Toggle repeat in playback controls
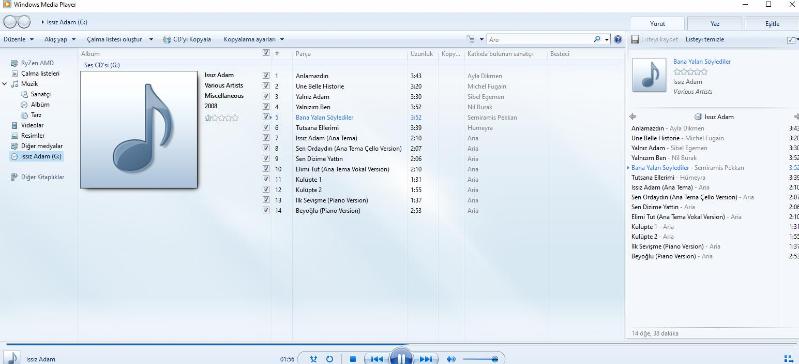Viewport: 799px width, 364px height. click(x=330, y=359)
